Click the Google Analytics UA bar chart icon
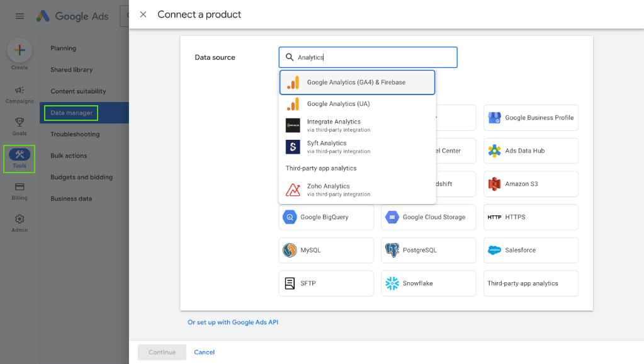Screen dimensions: 644x364 293,104
